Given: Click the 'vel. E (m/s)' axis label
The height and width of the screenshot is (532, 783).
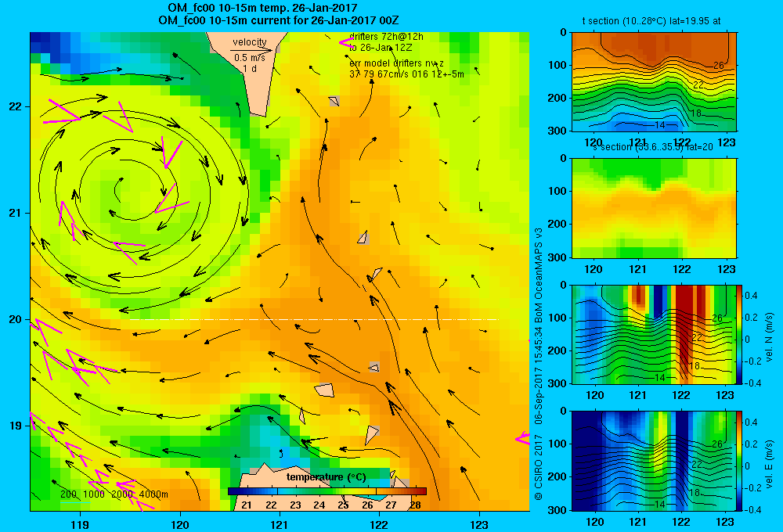Looking at the screenshot, I should pos(769,463).
